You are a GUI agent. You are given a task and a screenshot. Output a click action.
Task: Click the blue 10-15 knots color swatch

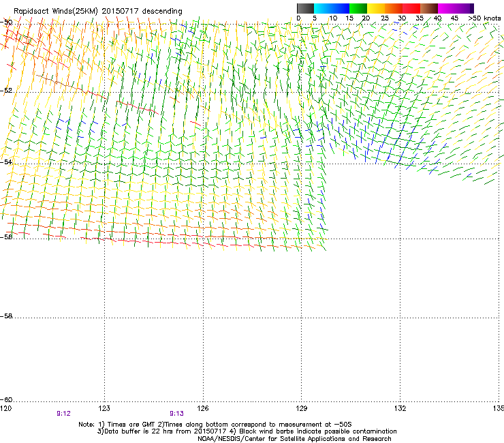tap(341, 8)
